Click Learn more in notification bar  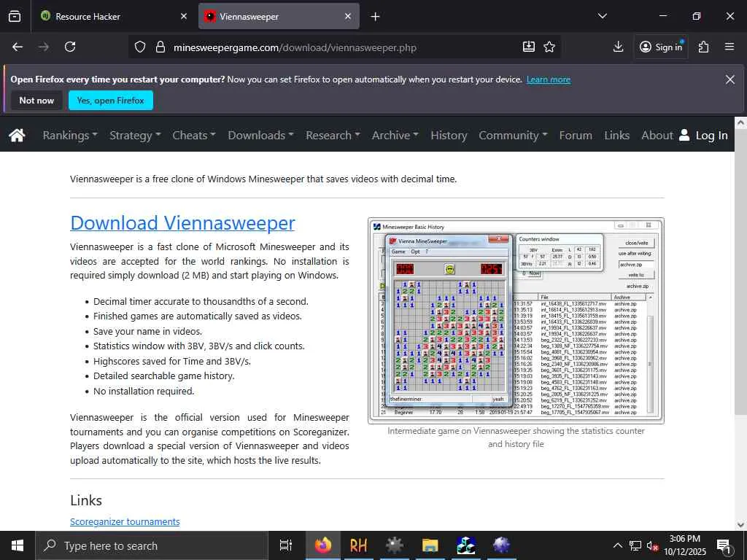(549, 79)
